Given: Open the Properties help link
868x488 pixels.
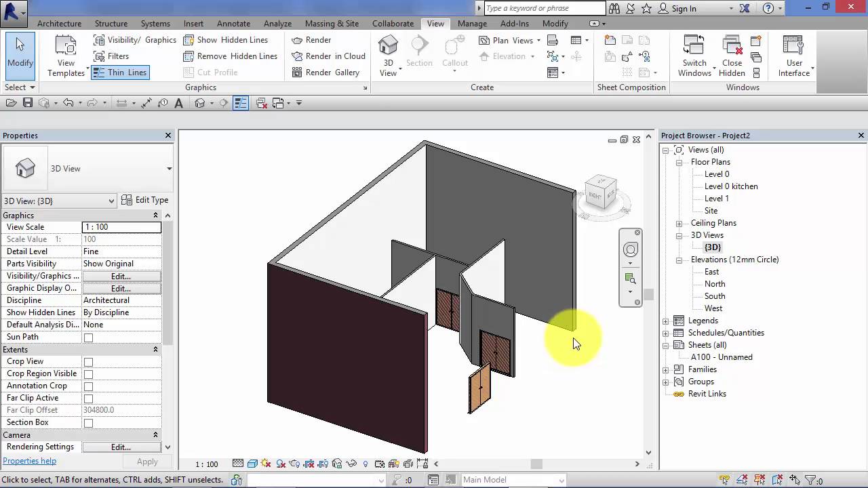Looking at the screenshot, I should pyautogui.click(x=29, y=461).
